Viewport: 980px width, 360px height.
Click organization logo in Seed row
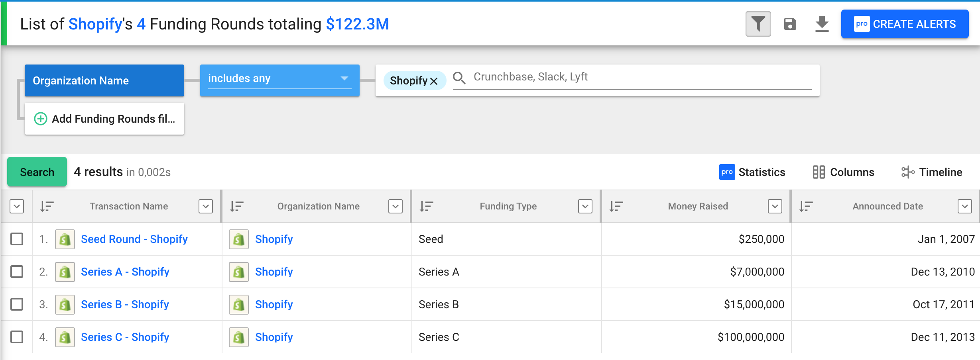(239, 239)
